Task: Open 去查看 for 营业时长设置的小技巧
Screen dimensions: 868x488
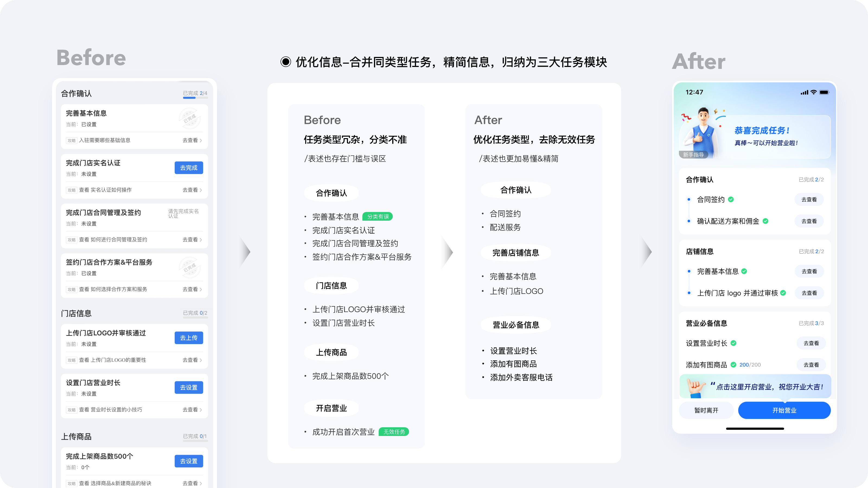Action: pyautogui.click(x=192, y=410)
